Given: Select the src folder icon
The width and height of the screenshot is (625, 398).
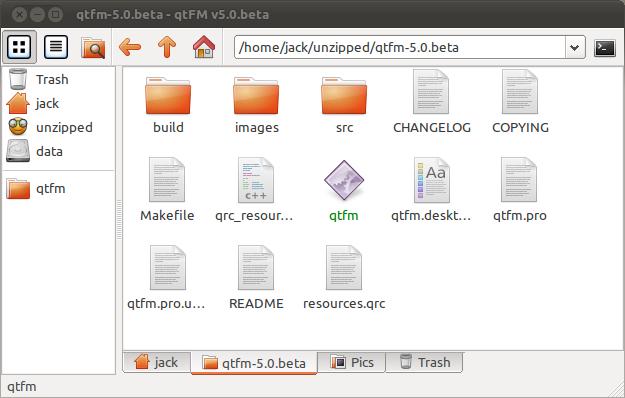Looking at the screenshot, I should [x=344, y=95].
